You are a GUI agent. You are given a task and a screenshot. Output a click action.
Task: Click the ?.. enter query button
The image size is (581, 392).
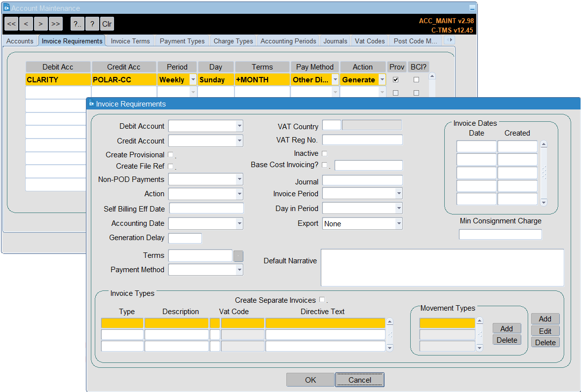pyautogui.click(x=77, y=24)
